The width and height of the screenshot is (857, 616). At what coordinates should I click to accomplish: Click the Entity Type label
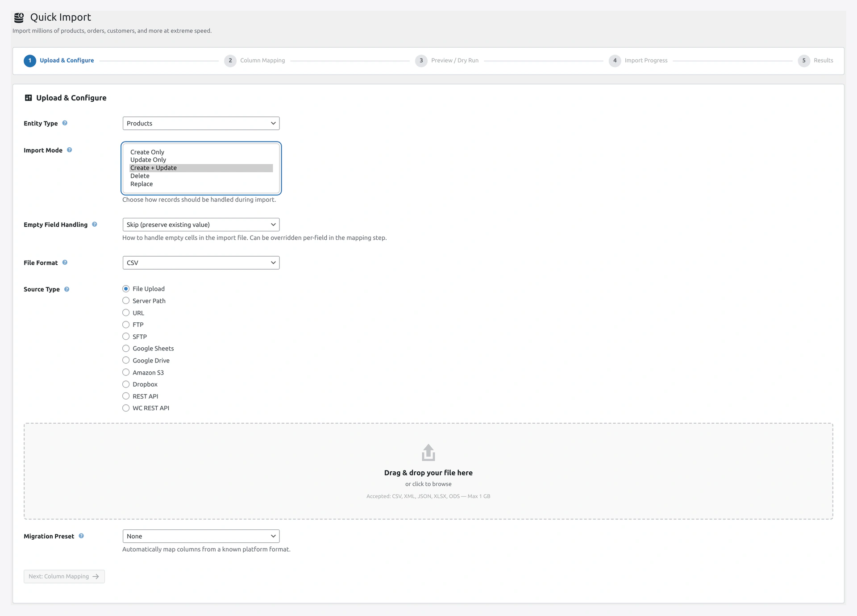click(x=41, y=123)
